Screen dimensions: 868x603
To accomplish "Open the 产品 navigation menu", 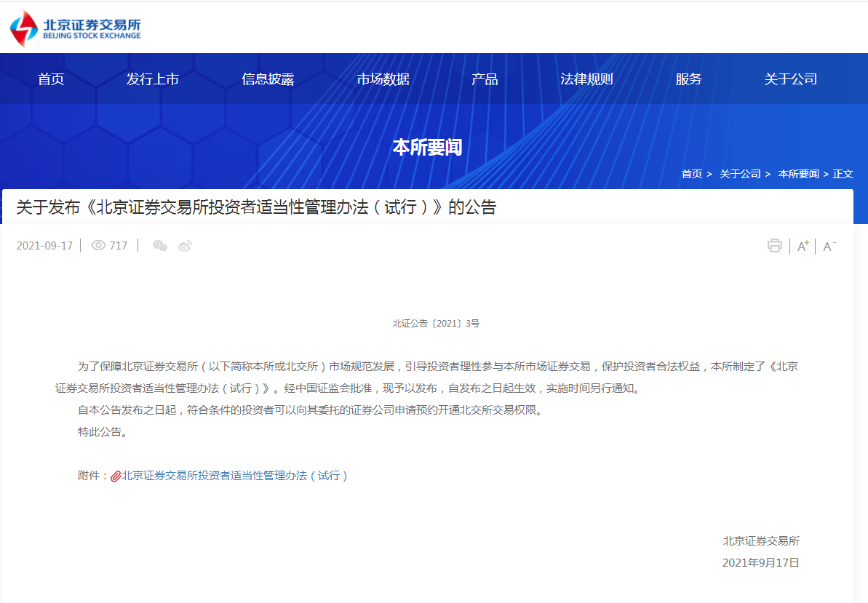I will [485, 79].
